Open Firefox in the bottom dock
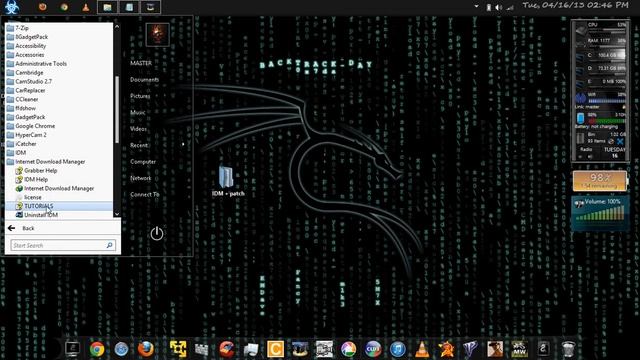Image resolution: width=640 pixels, height=360 pixels. coord(146,349)
